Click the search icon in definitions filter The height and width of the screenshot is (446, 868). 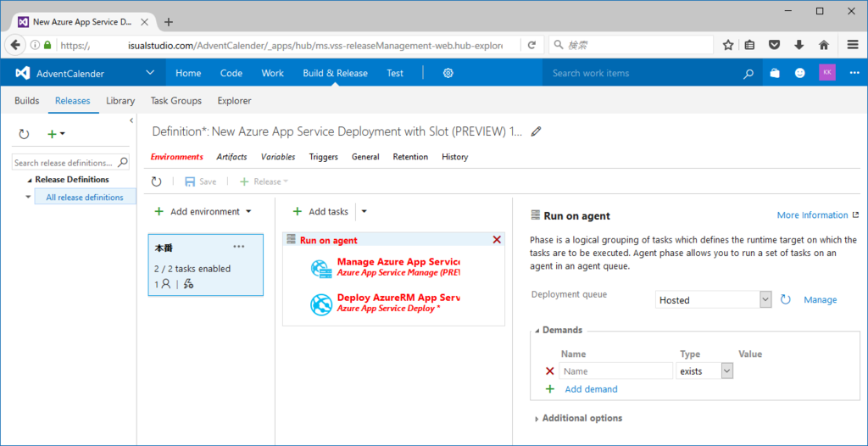point(123,162)
